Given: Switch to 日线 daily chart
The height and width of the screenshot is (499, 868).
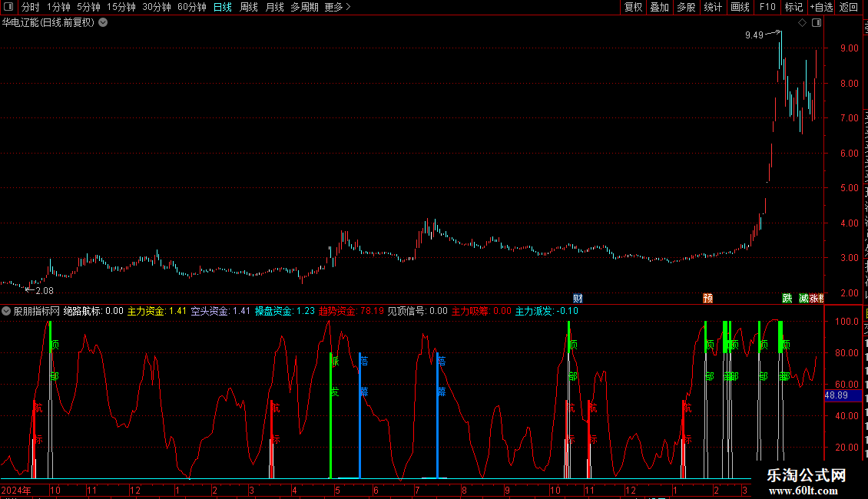Looking at the screenshot, I should 223,7.
